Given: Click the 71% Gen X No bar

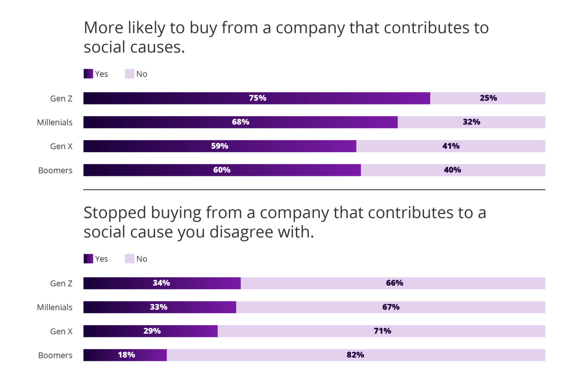Looking at the screenshot, I should pyautogui.click(x=381, y=331).
